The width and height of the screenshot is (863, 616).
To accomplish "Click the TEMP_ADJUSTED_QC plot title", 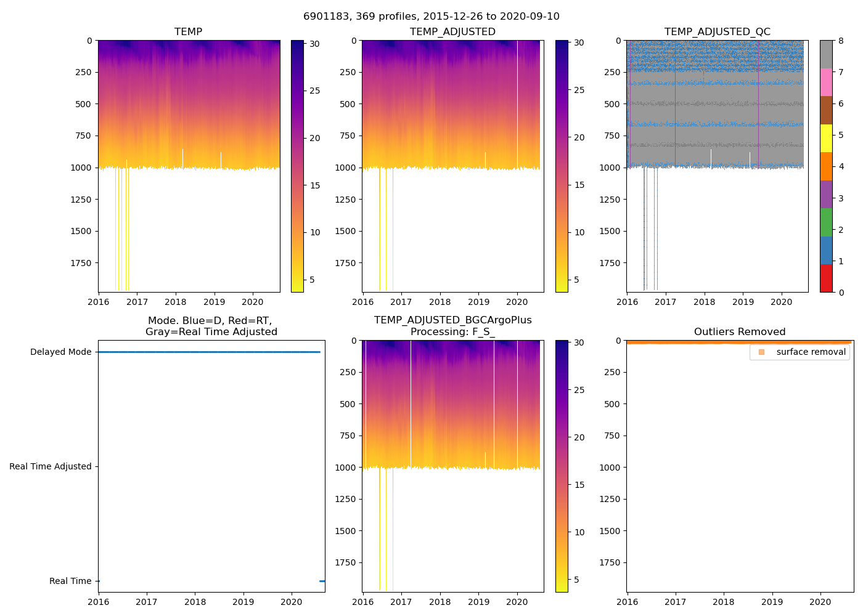I will [717, 32].
